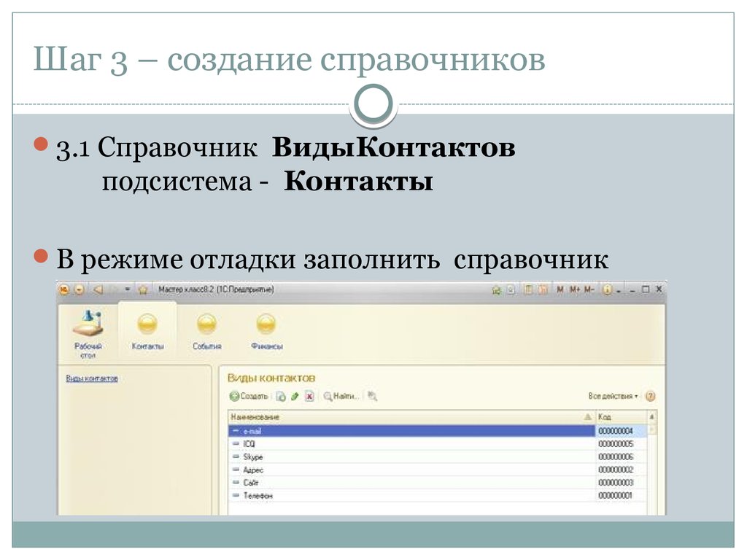The width and height of the screenshot is (747, 560).
Task: Open the Все действия dropdown
Action: point(613,396)
